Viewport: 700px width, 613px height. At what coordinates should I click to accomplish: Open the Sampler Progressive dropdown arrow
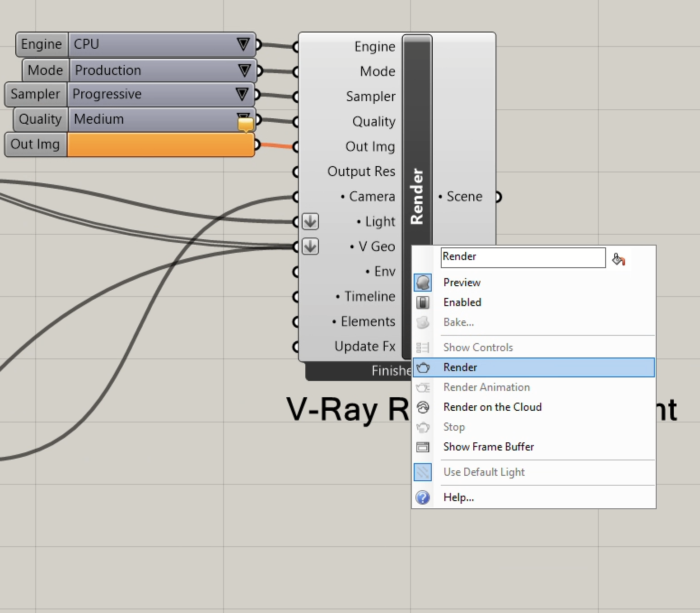pyautogui.click(x=242, y=94)
